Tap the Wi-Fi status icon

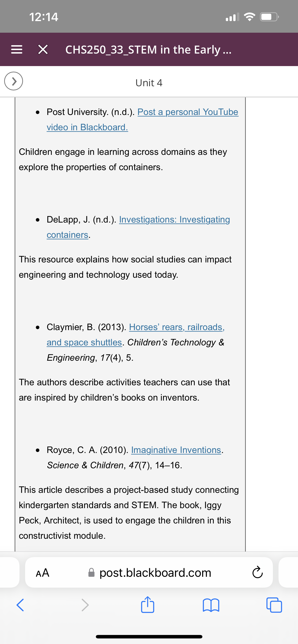[249, 17]
